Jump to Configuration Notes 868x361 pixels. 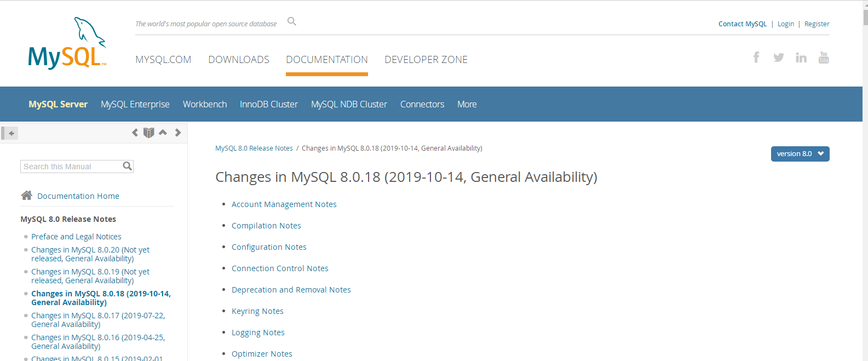pyautogui.click(x=269, y=247)
